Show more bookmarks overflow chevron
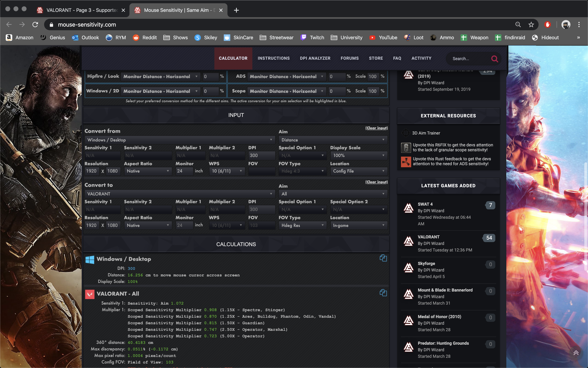 pyautogui.click(x=578, y=37)
